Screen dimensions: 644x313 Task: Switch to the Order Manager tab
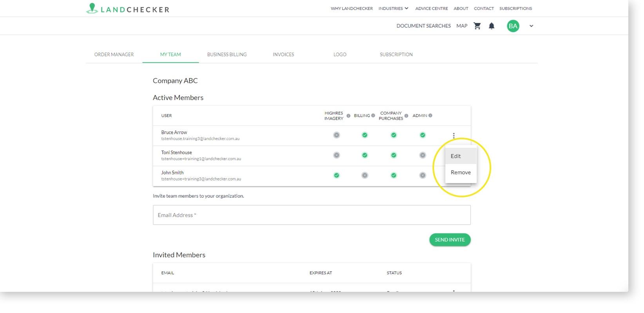click(114, 55)
